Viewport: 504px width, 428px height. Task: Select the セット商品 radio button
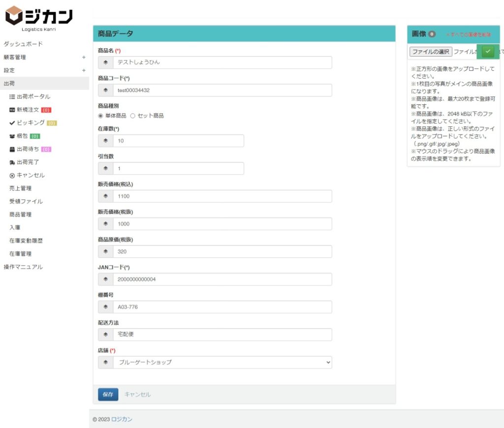click(132, 116)
